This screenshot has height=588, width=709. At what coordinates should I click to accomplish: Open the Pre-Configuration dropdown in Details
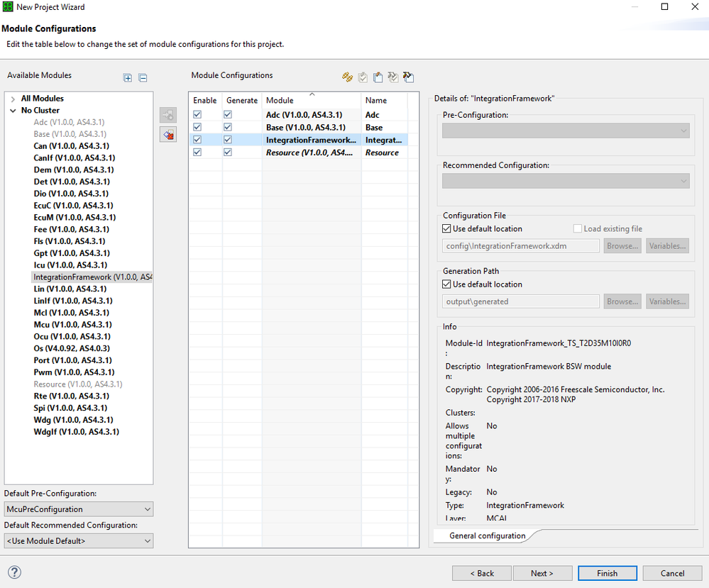566,131
